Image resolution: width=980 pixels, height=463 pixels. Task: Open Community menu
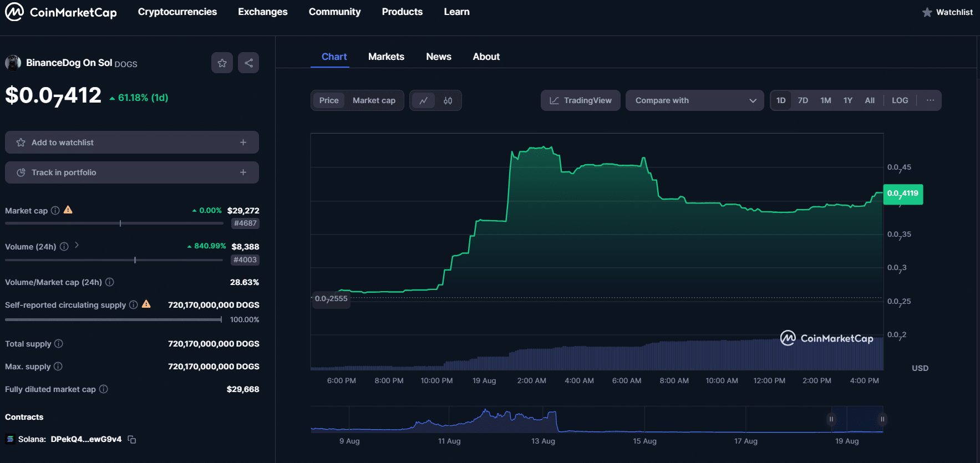[334, 12]
